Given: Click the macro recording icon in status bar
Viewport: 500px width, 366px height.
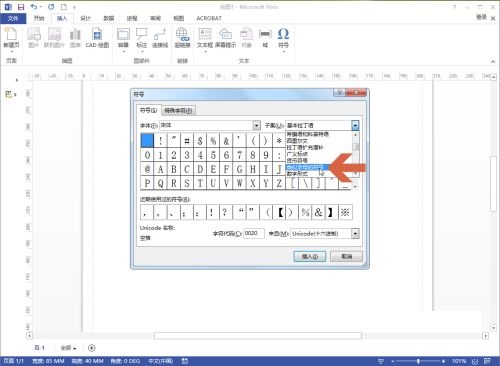Looking at the screenshot, I should pyautogui.click(x=185, y=361).
